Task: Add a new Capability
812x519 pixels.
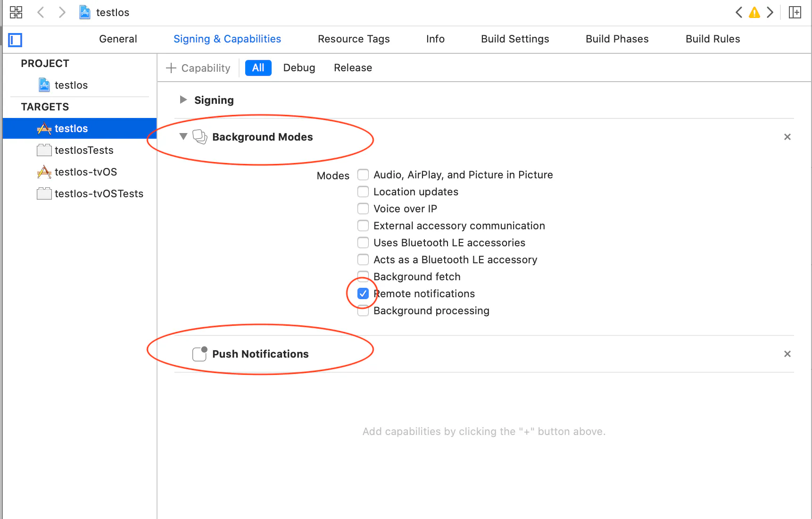Action: 199,68
